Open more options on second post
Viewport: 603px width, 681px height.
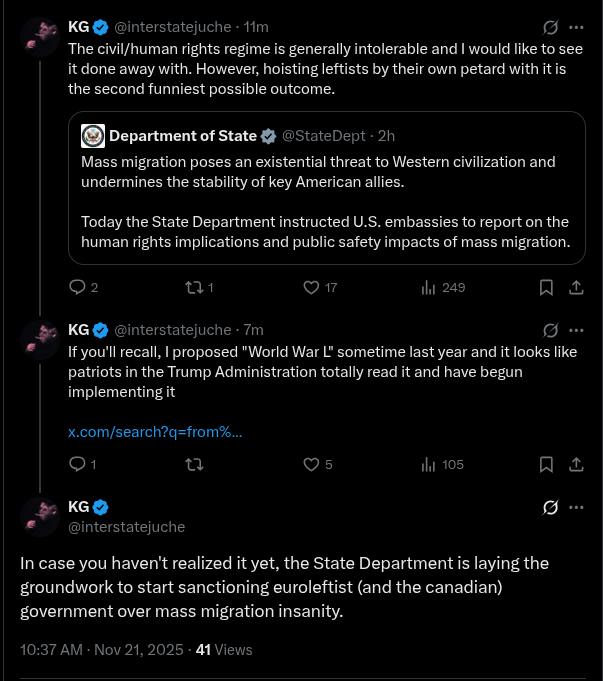pyautogui.click(x=576, y=331)
